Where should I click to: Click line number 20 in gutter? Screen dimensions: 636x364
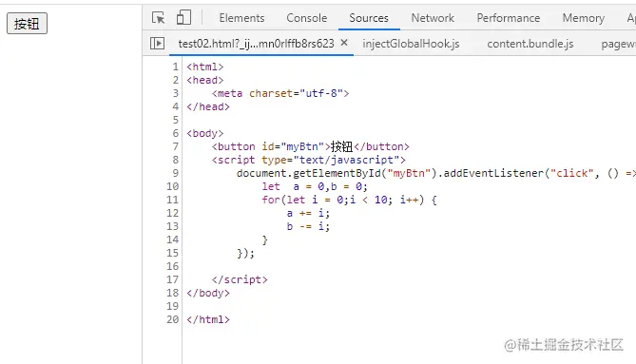pyautogui.click(x=172, y=319)
